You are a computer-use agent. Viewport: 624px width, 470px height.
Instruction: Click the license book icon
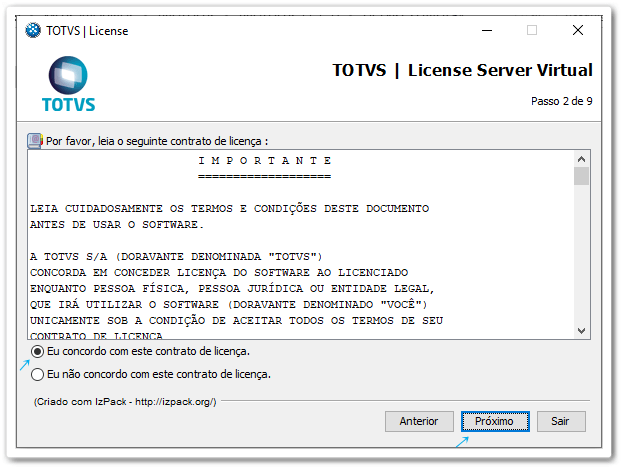pos(35,141)
